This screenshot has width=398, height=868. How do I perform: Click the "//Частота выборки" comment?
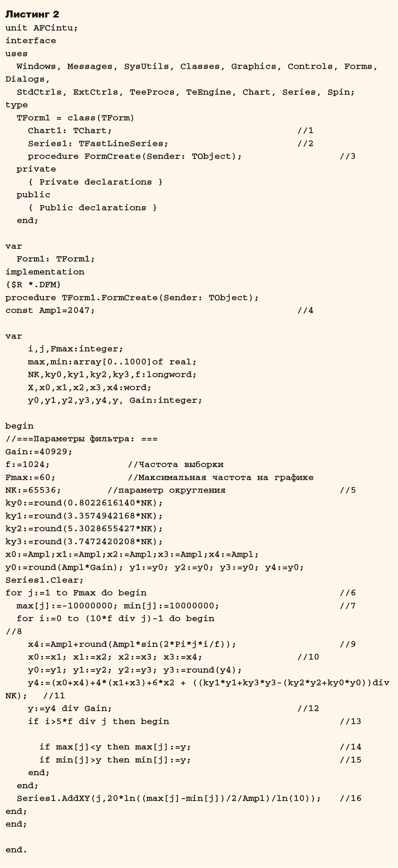coord(175,465)
